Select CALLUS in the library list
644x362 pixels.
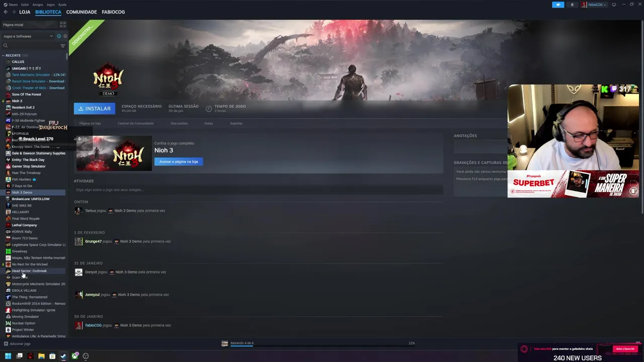point(18,62)
